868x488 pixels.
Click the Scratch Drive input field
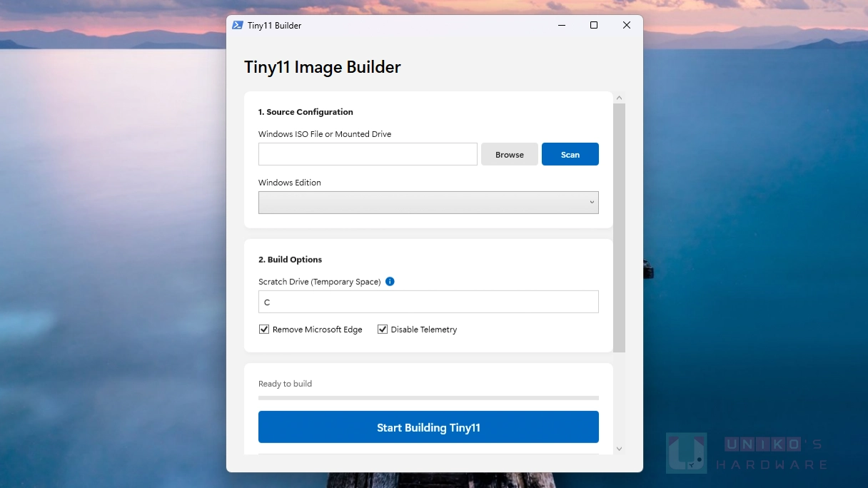428,302
